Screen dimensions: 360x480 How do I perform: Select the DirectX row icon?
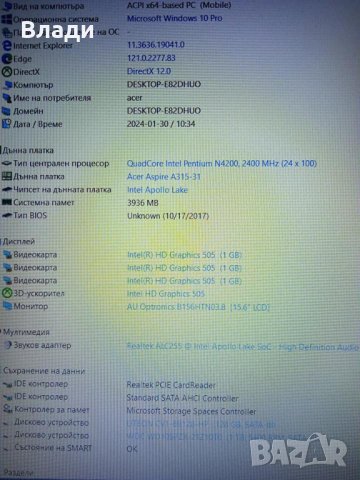(7, 72)
